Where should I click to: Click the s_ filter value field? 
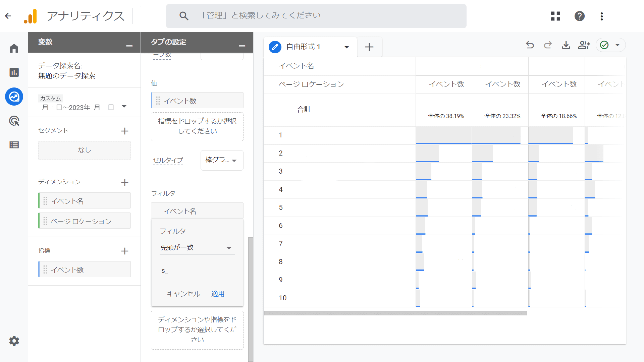[x=197, y=271]
